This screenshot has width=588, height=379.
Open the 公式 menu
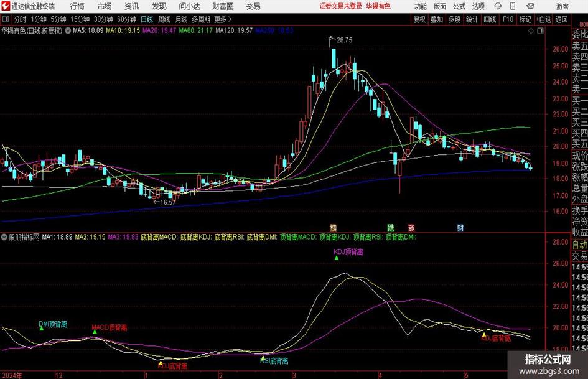[x=459, y=6]
